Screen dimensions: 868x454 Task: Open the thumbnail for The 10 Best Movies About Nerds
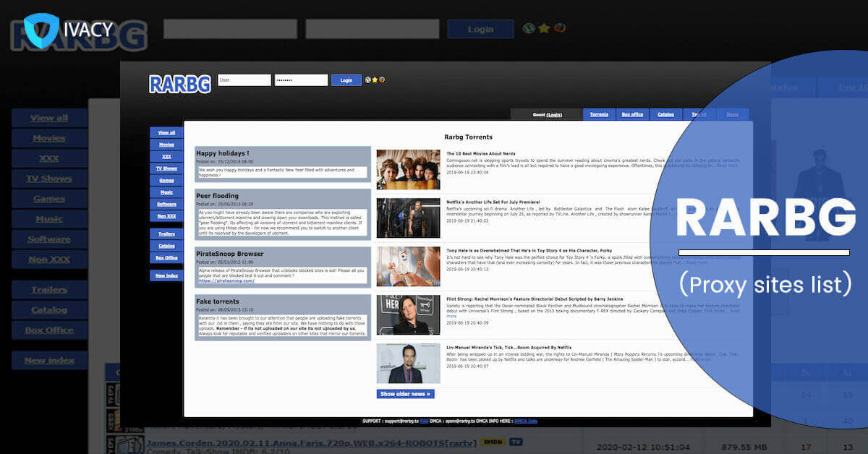408,169
